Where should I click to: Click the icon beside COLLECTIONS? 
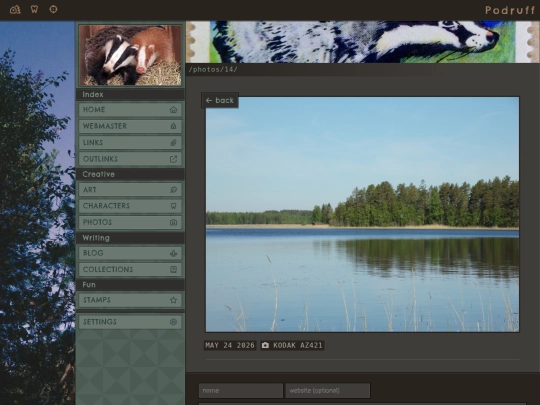point(173,269)
